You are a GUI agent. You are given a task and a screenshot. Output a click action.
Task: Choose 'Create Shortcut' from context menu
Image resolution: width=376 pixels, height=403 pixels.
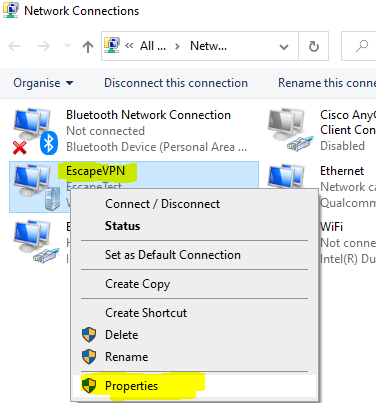[x=195, y=313]
